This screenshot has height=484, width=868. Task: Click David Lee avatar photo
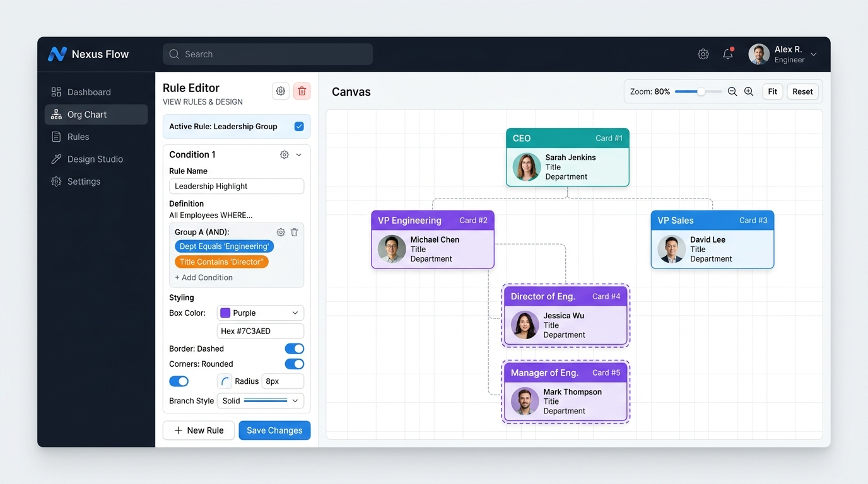pos(671,249)
